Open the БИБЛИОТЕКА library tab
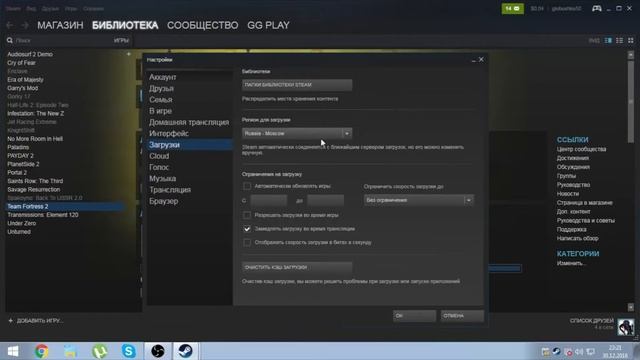 click(125, 25)
